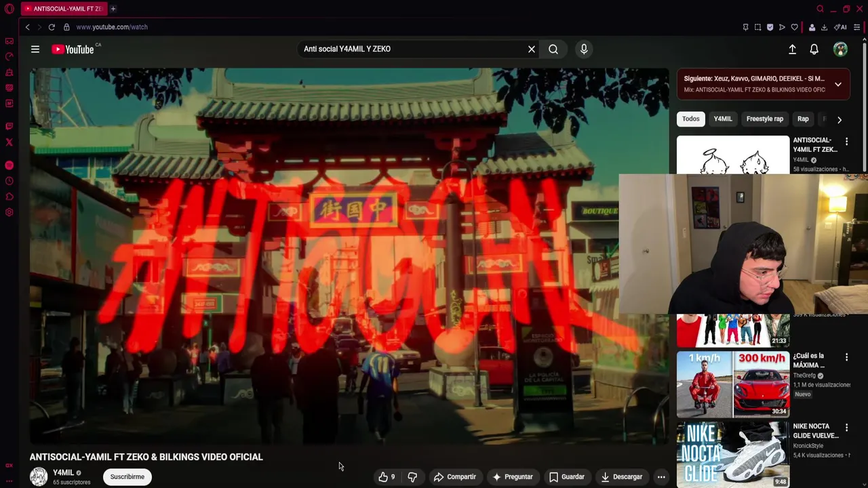Run search with magnifier button
868x488 pixels.
[553, 49]
